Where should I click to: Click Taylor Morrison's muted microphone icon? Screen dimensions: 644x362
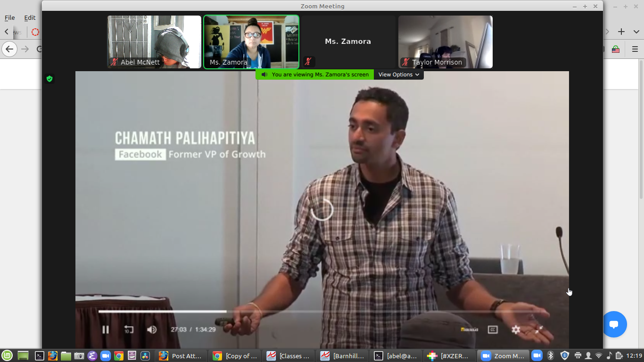(405, 62)
